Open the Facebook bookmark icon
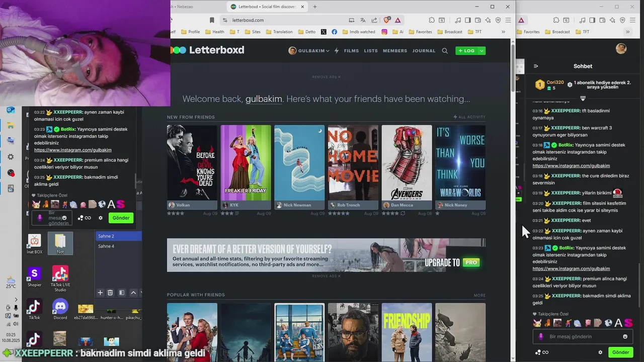This screenshot has height=362, width=644. pyautogui.click(x=334, y=32)
